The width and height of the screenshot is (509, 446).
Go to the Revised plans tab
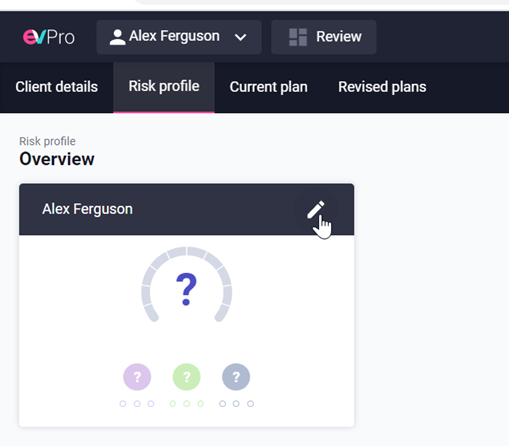382,87
